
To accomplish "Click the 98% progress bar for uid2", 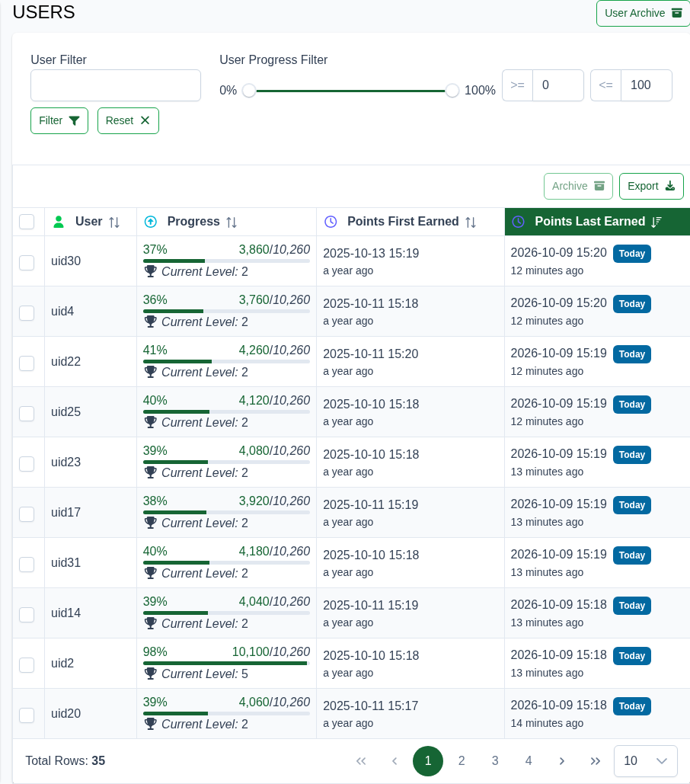I will pyautogui.click(x=226, y=663).
